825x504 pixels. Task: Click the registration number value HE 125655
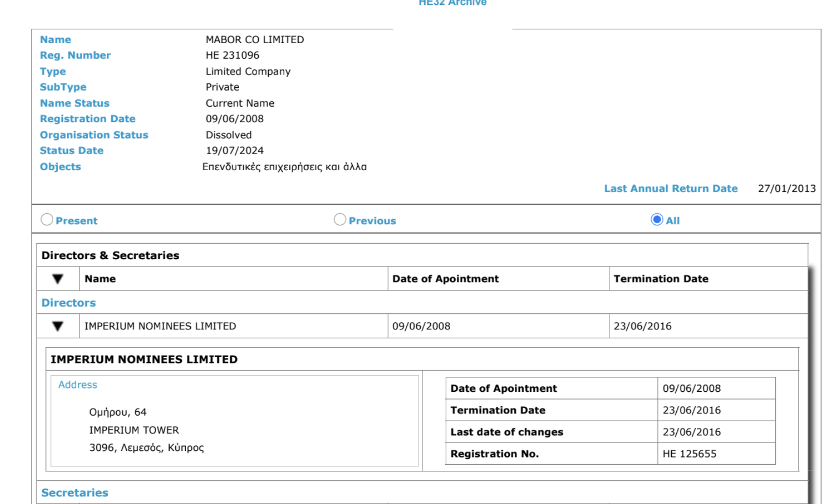[690, 454]
